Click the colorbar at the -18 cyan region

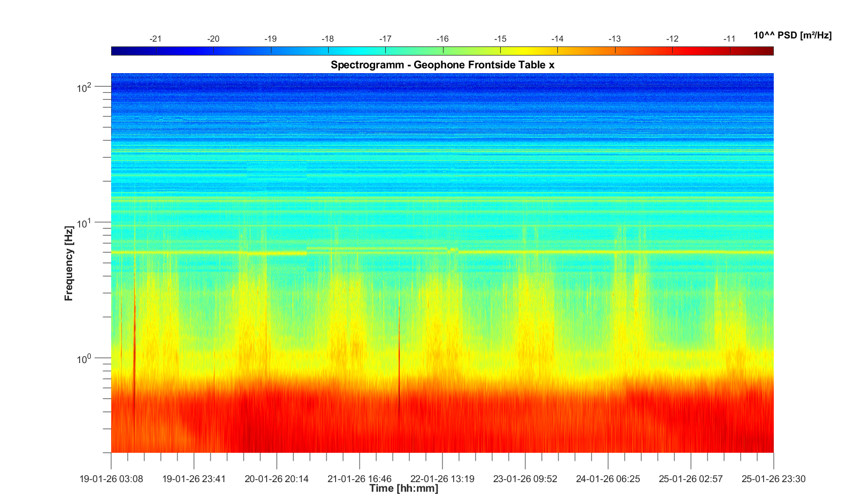tap(328, 51)
